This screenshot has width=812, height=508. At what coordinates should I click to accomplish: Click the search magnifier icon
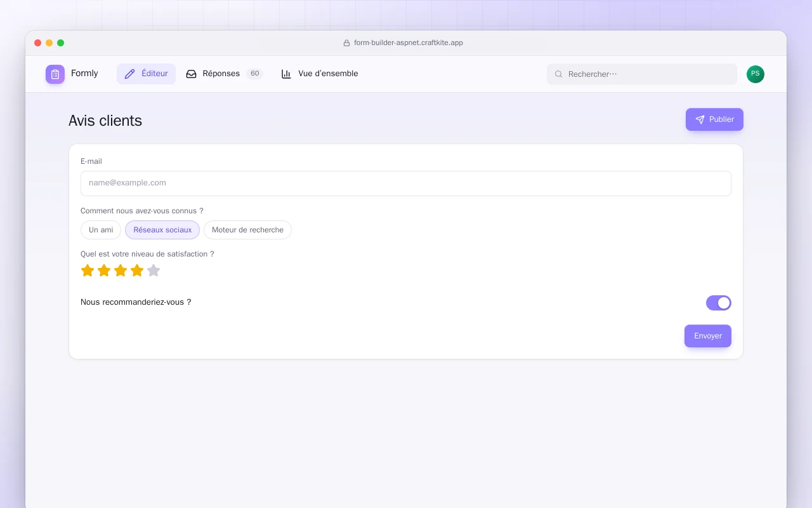click(x=559, y=74)
